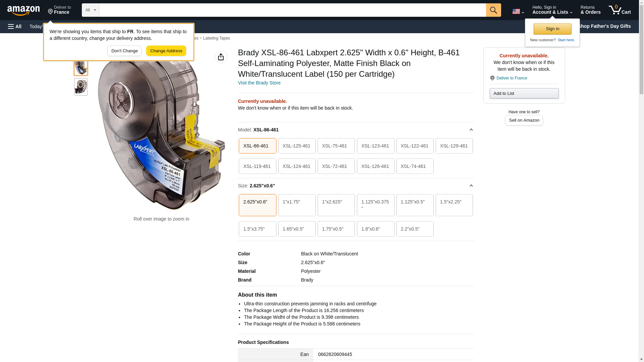This screenshot has height=362, width=644.
Task: Select model XSL-125-461 option
Action: click(x=297, y=146)
